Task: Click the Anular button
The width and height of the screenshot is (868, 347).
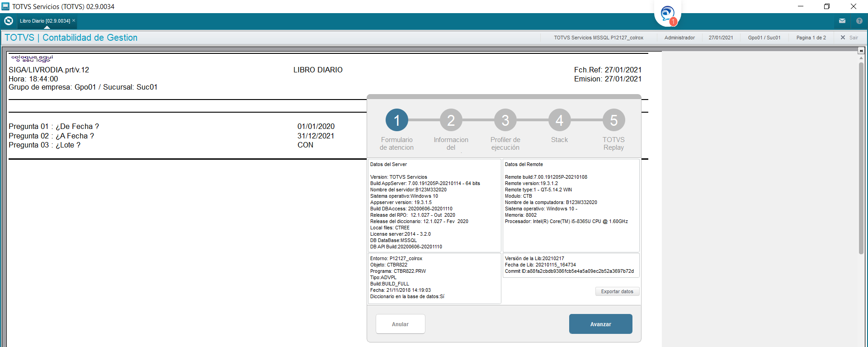Action: [400, 324]
